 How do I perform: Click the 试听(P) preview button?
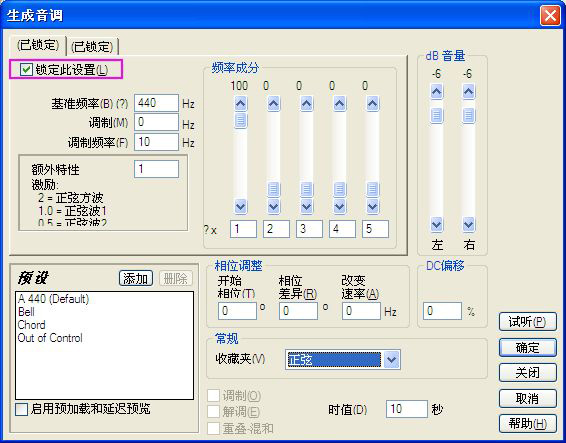pyautogui.click(x=527, y=322)
